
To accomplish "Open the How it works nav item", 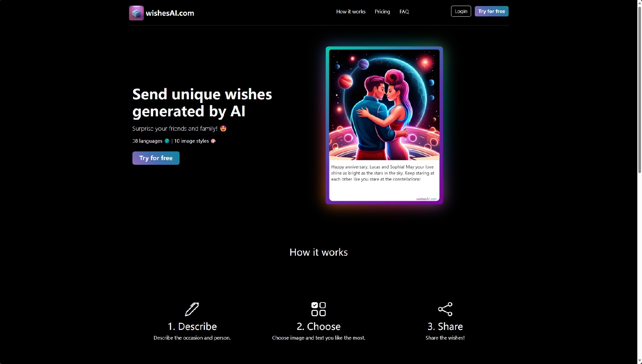I will click(x=351, y=12).
